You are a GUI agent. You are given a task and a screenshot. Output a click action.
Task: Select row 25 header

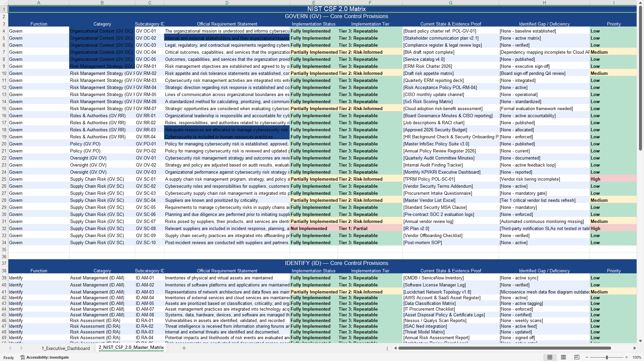pyautogui.click(x=4, y=179)
